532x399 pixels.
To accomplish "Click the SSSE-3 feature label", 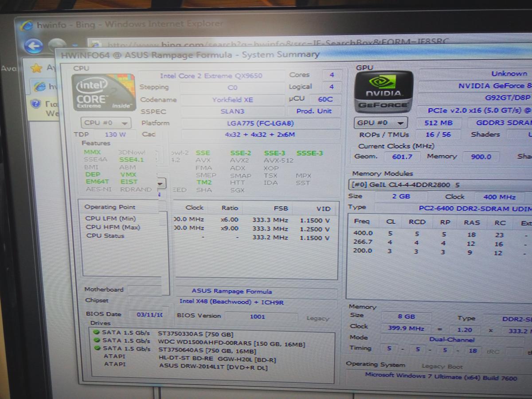I will click(x=309, y=153).
